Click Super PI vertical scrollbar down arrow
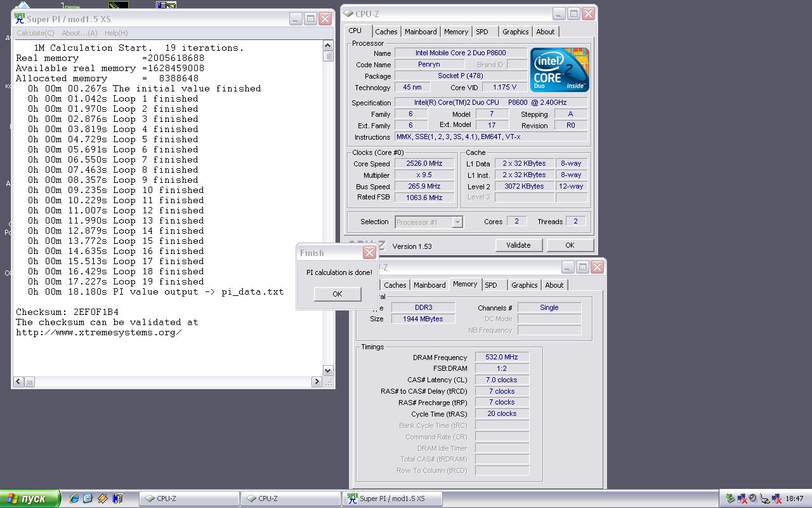The height and width of the screenshot is (508, 812). coord(328,370)
